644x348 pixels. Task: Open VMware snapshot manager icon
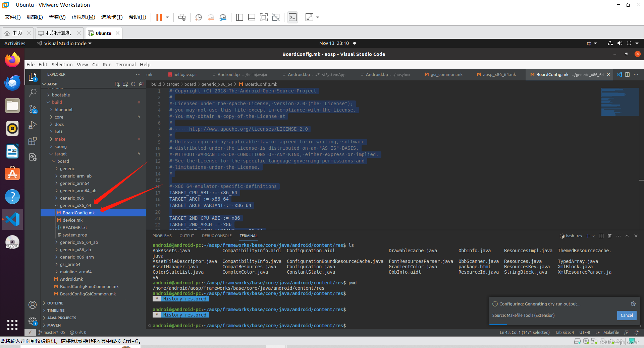point(223,17)
